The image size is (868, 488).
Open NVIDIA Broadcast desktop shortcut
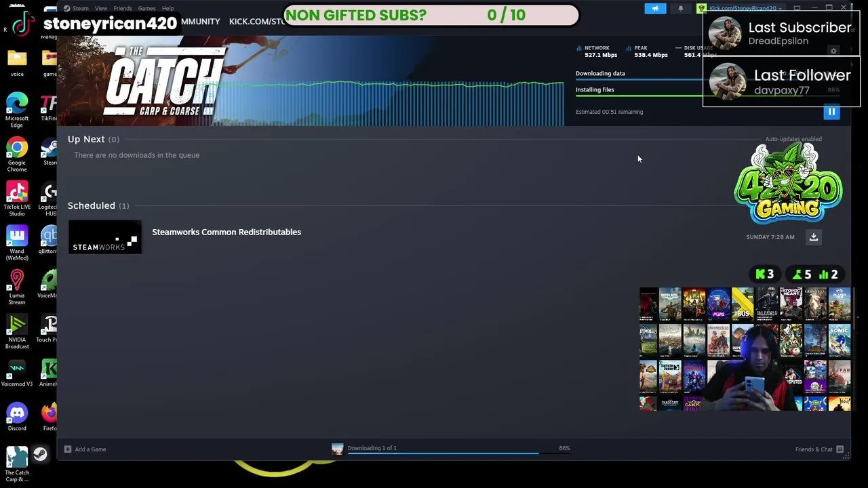17,332
